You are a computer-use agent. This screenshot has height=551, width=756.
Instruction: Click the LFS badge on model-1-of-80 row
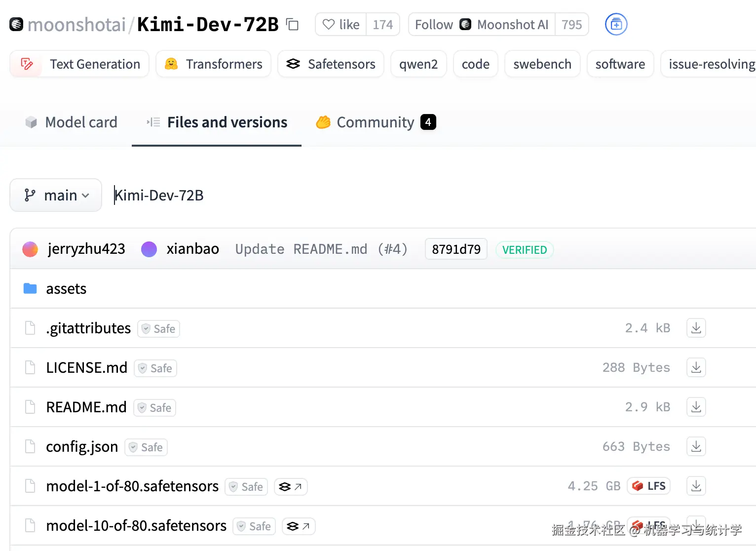pos(648,486)
